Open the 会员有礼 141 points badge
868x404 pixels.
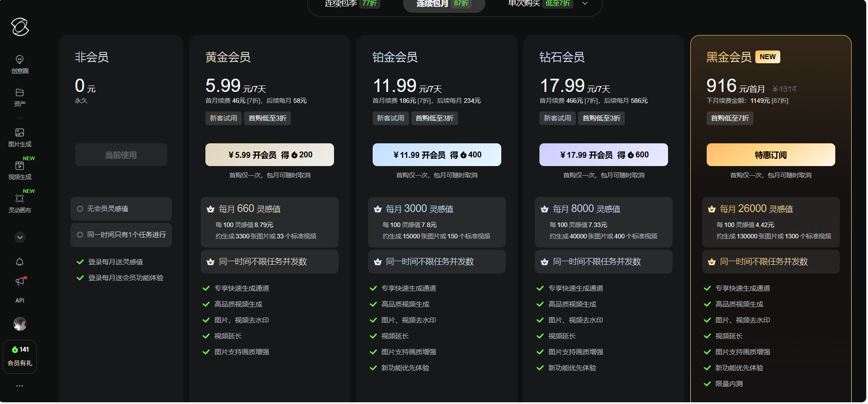coord(20,356)
